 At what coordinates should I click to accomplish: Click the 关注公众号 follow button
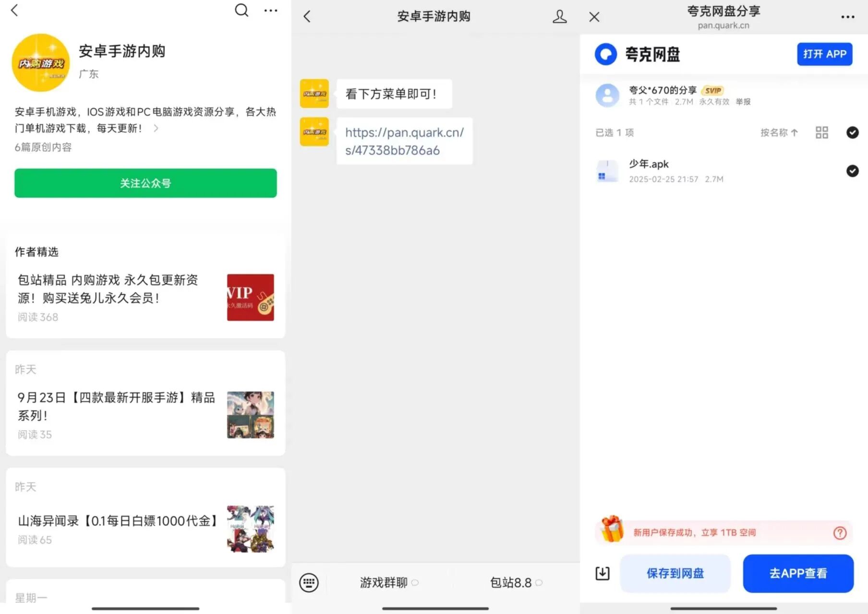[x=145, y=183]
